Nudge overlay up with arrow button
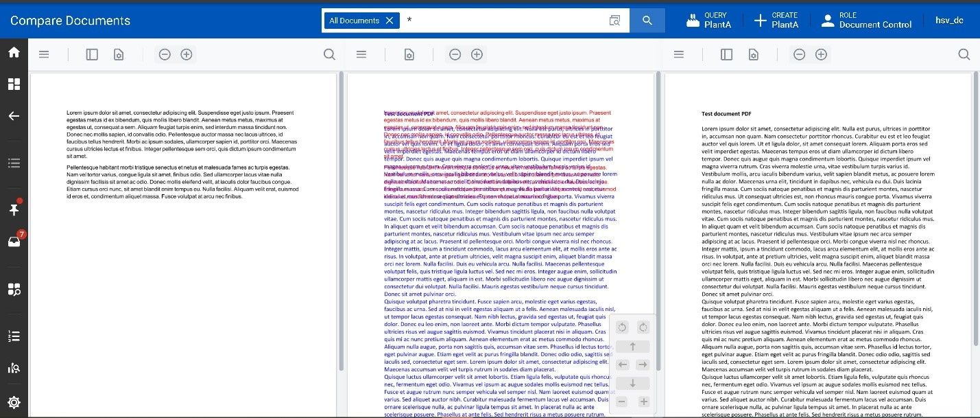The height and width of the screenshot is (418, 980). coord(632,347)
